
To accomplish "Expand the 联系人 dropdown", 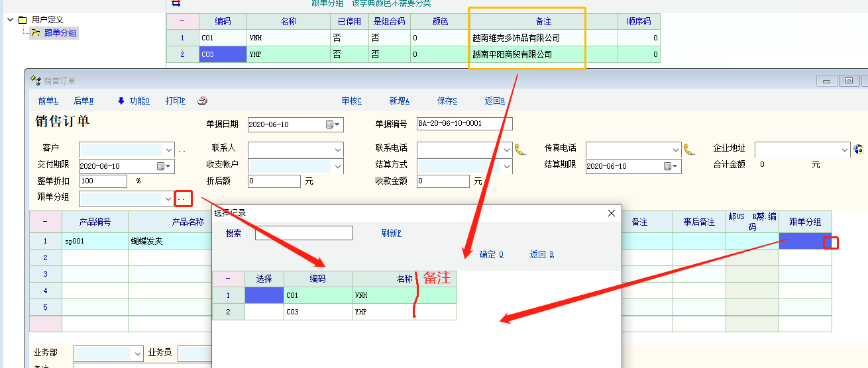I will click(338, 150).
